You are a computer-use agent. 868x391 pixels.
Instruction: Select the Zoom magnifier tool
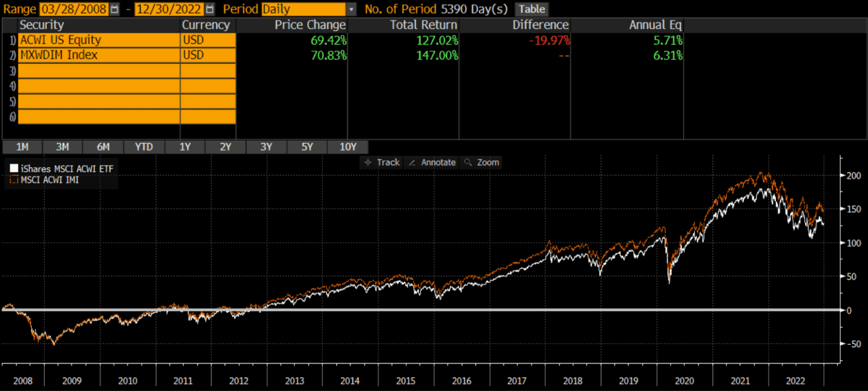(x=481, y=162)
